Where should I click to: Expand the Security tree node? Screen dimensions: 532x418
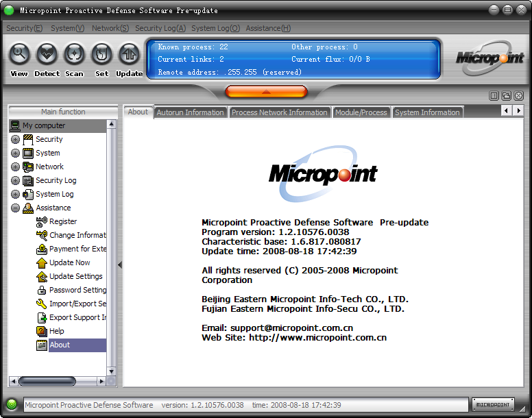15,139
